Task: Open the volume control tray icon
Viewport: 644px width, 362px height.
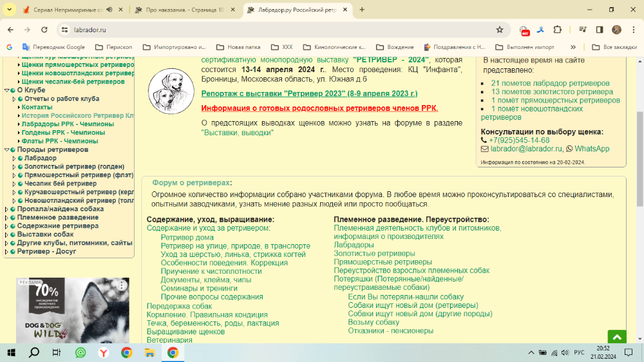Action: coord(565,352)
